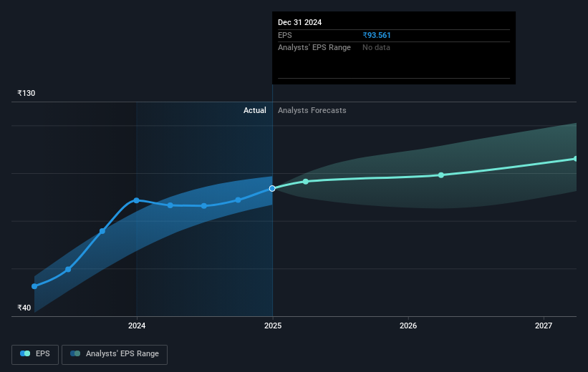The width and height of the screenshot is (588, 372).
Task: Click the EPS data point at 2024 start
Action: [x=137, y=200]
